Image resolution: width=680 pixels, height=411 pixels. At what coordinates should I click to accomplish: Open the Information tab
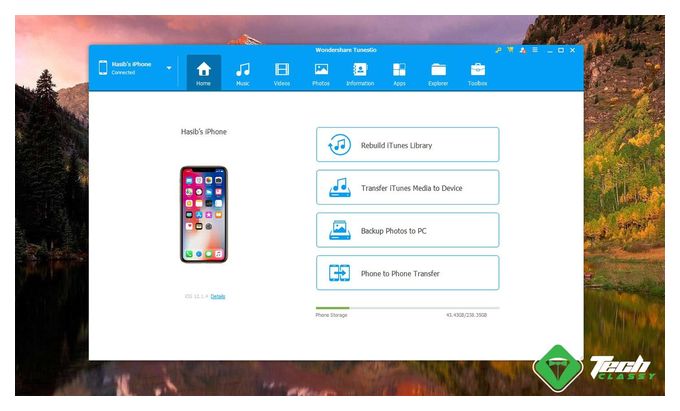click(360, 72)
